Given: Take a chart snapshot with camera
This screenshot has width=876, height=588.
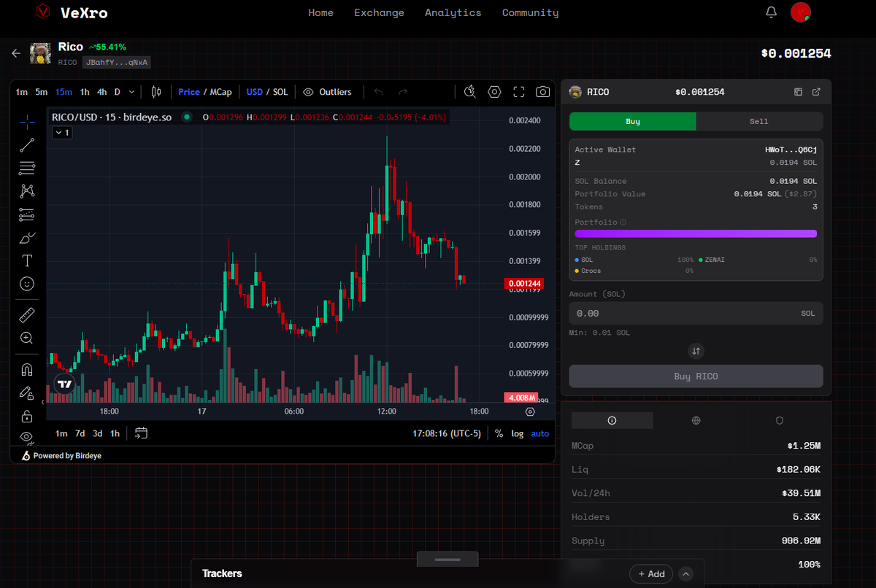Looking at the screenshot, I should (543, 92).
